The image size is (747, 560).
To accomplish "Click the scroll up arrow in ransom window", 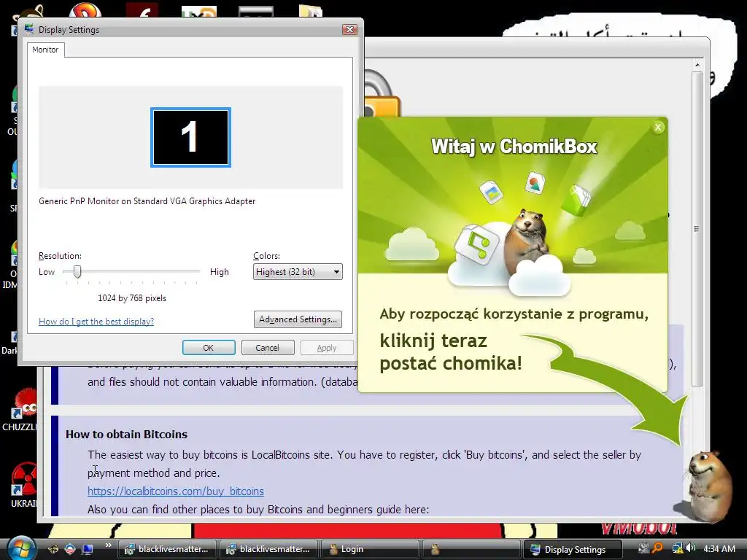I will pyautogui.click(x=697, y=65).
